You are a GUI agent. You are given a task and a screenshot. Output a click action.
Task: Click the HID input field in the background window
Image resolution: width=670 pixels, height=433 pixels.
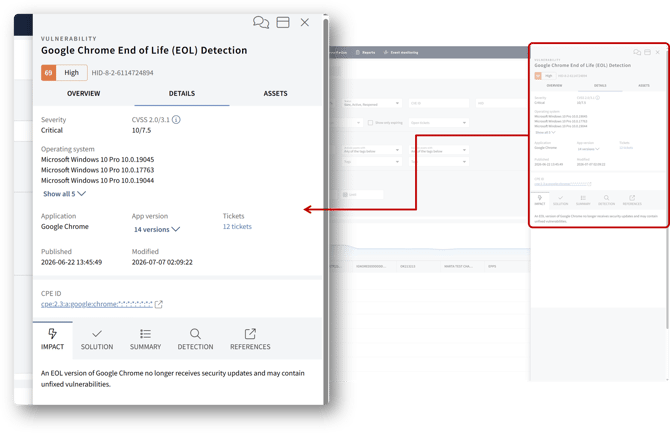coord(502,103)
